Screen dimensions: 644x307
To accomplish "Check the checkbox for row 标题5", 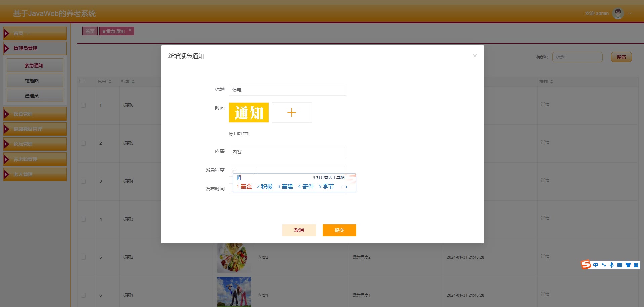I will [83, 143].
